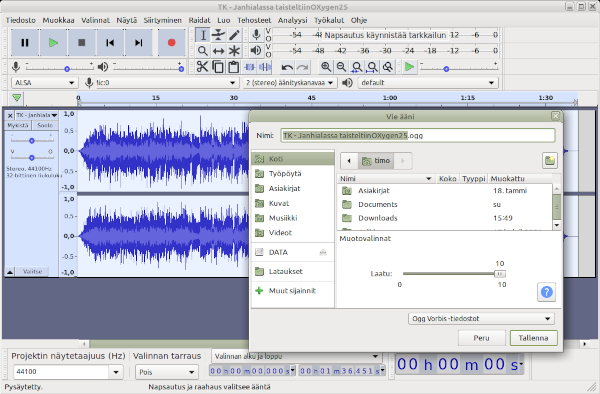
Task: Zoom out of the waveform
Action: point(341,67)
